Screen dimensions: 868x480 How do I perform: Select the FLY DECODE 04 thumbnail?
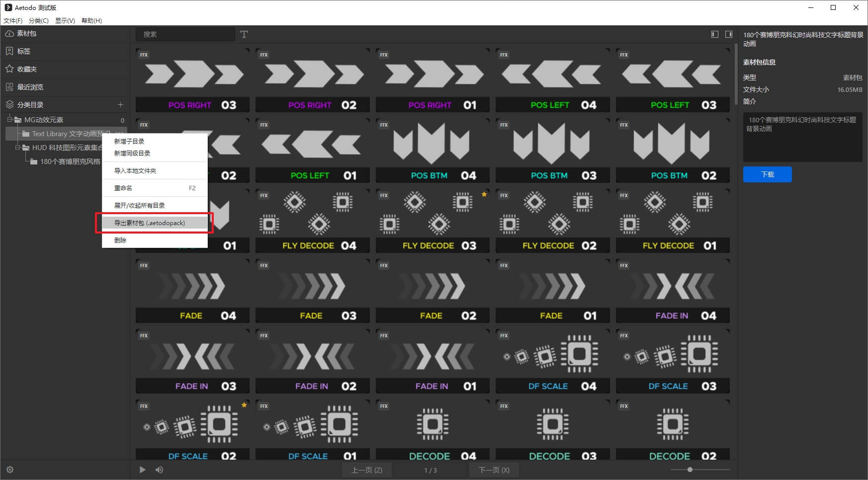pyautogui.click(x=312, y=221)
